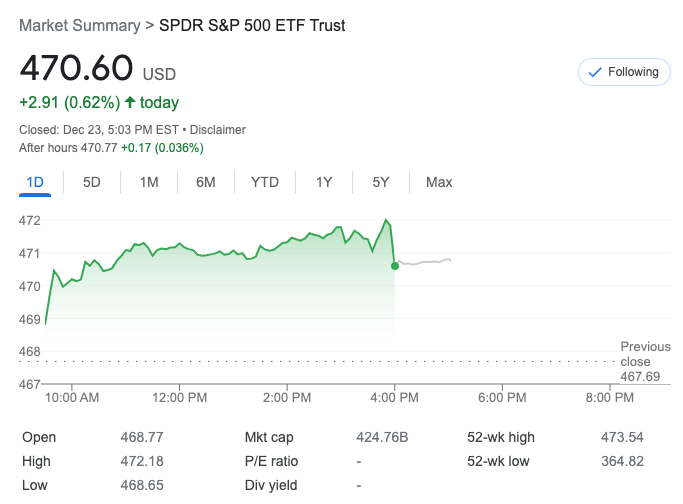Show the 1Y chart range
683x504 pixels.
point(324,182)
